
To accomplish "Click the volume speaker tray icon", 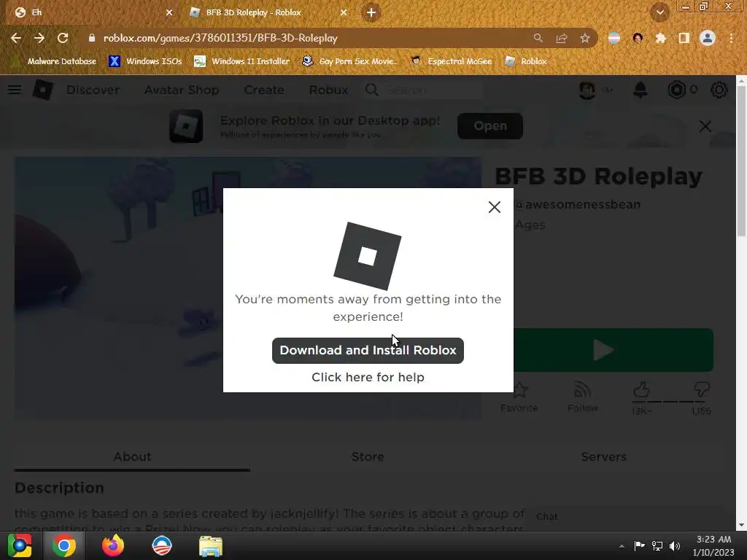I will click(675, 545).
